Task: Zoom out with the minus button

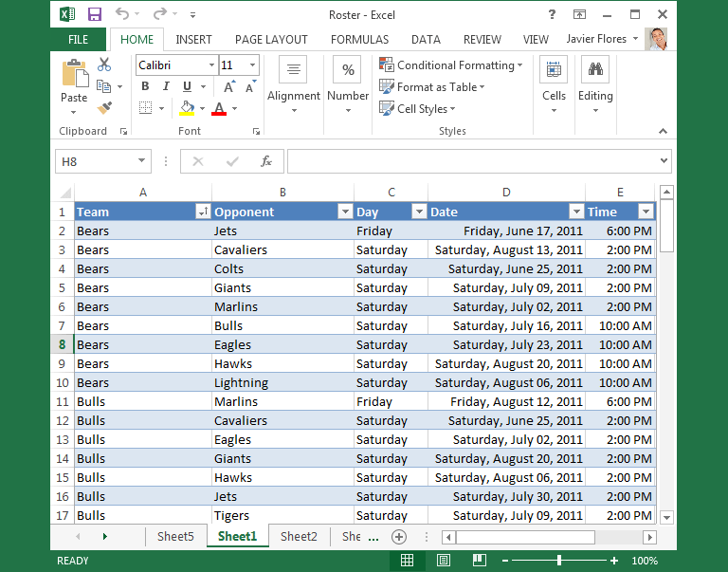Action: point(505,561)
